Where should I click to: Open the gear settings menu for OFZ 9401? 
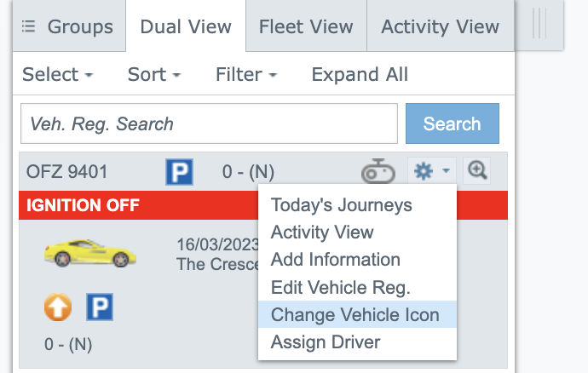[431, 172]
